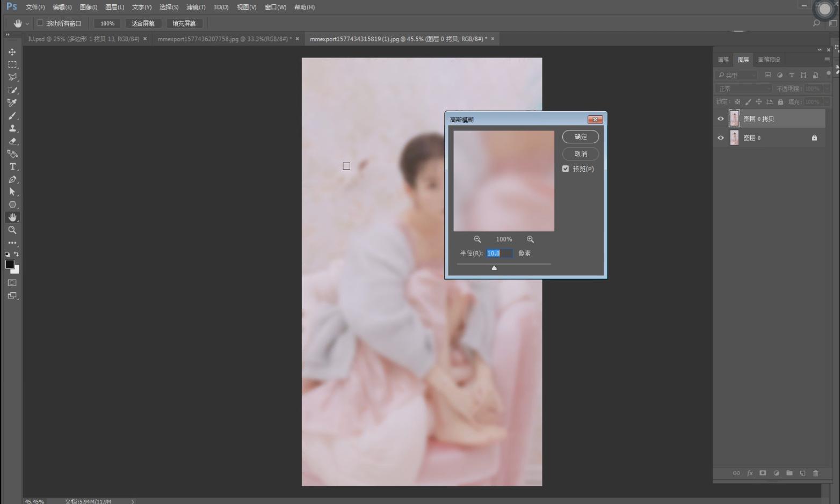Open the layer filter 类型 dropdown

click(x=736, y=75)
